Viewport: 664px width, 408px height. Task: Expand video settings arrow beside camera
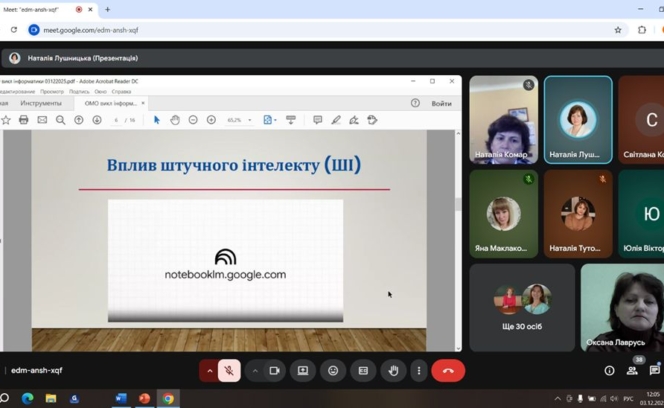255,371
